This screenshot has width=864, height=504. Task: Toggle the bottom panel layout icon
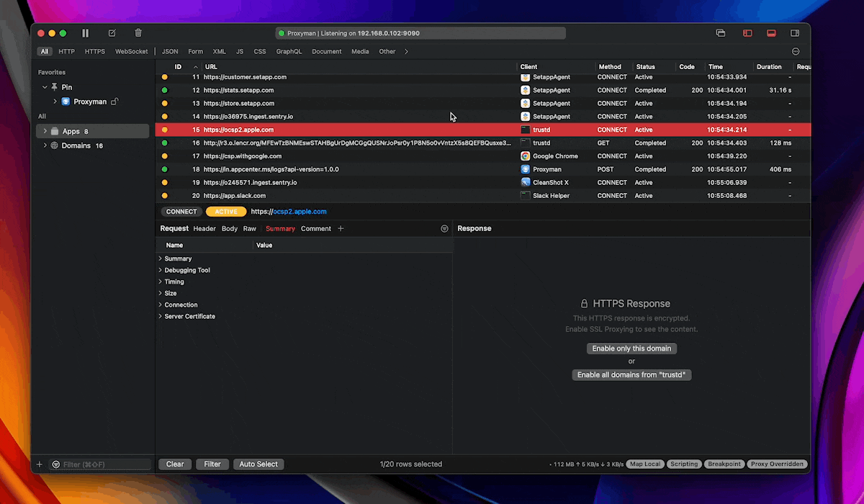tap(771, 33)
